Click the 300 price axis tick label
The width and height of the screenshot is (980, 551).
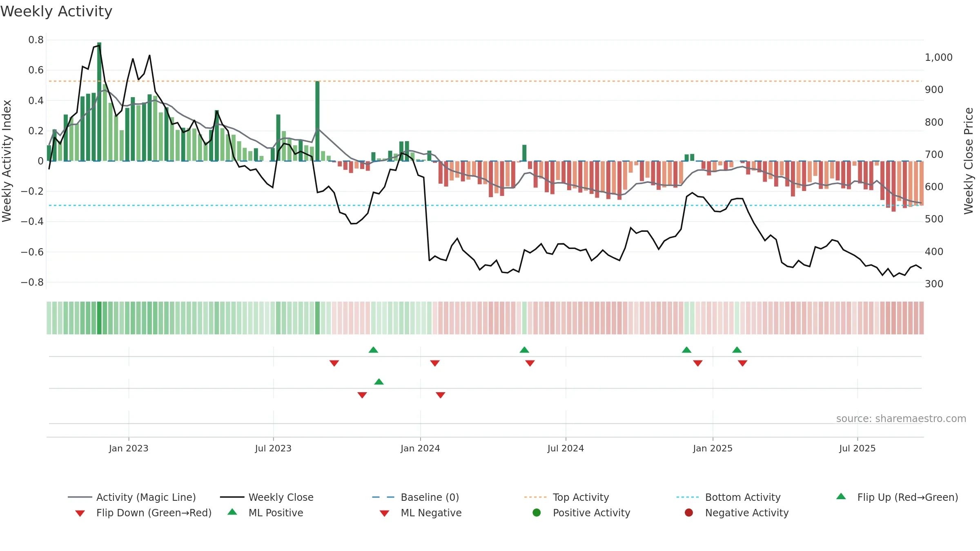pos(934,284)
